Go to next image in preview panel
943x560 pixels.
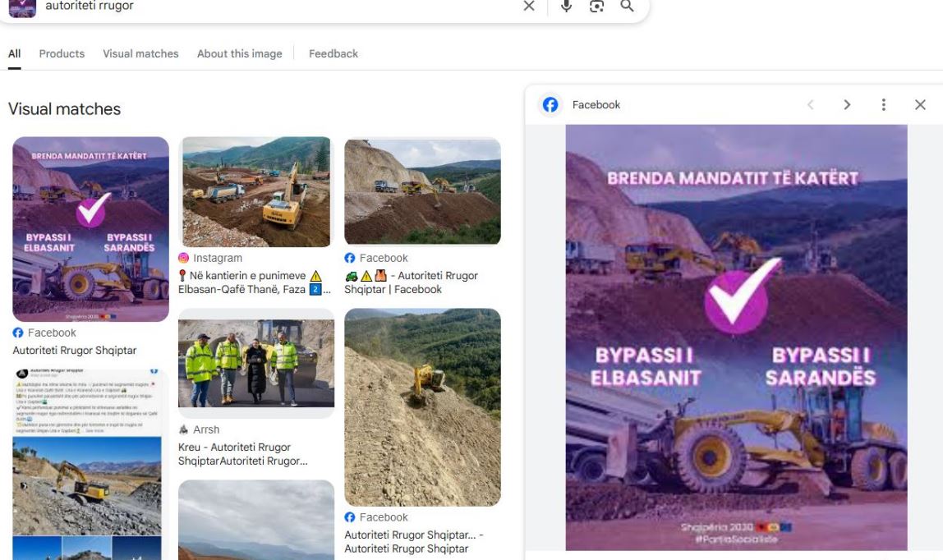tap(847, 105)
